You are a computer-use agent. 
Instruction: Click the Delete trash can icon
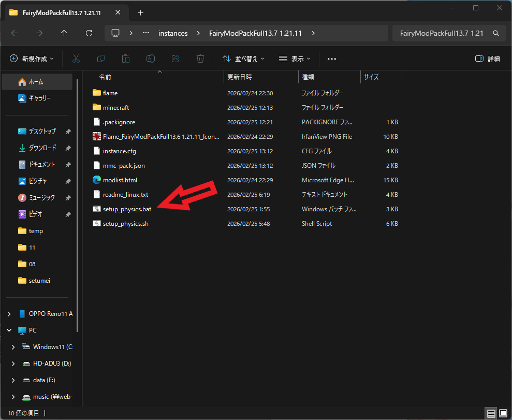pyautogui.click(x=200, y=59)
